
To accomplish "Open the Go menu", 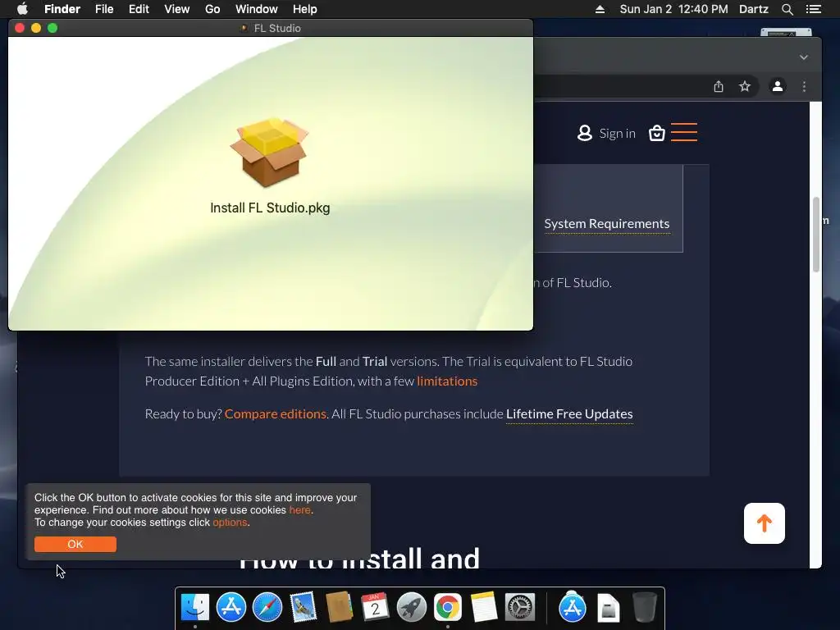I will point(212,9).
